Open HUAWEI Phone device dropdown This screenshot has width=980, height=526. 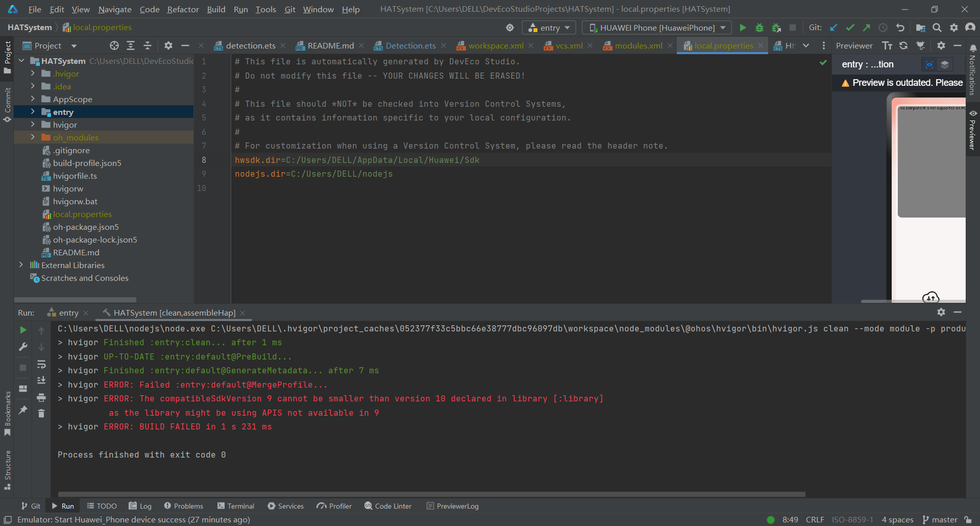(657, 28)
